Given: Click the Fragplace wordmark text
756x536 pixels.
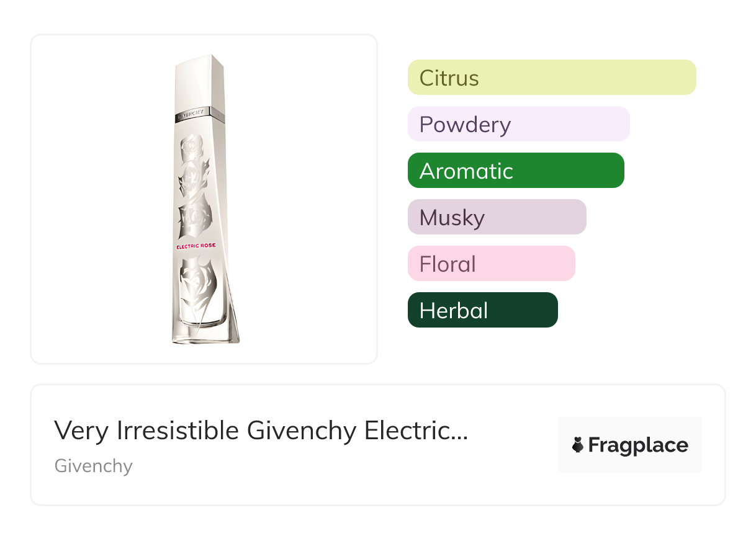Looking at the screenshot, I should click(638, 445).
